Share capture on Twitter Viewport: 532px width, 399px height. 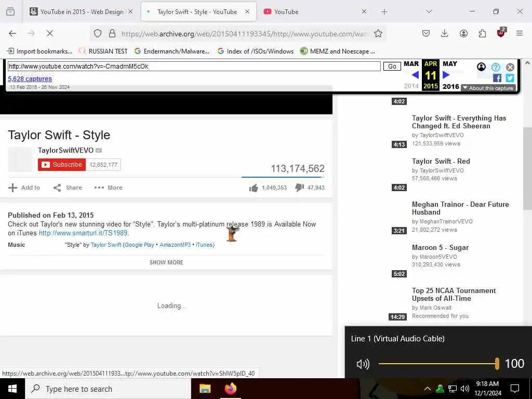click(x=510, y=78)
